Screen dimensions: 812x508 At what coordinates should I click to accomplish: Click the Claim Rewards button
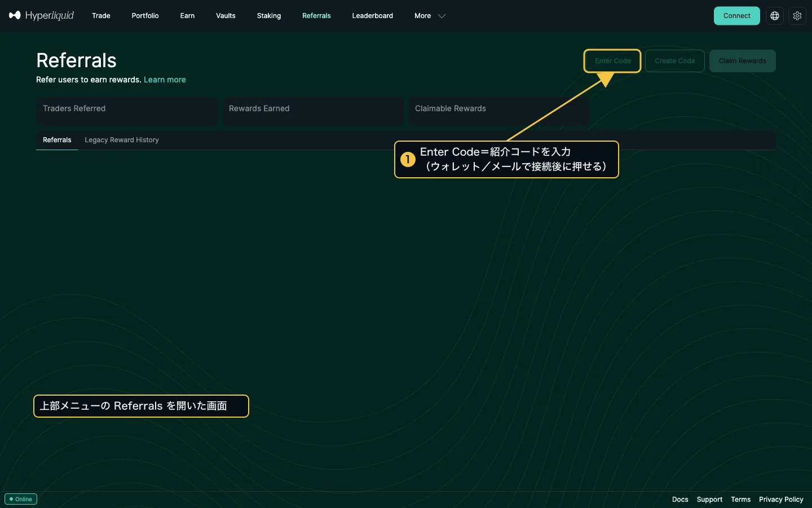coord(743,61)
